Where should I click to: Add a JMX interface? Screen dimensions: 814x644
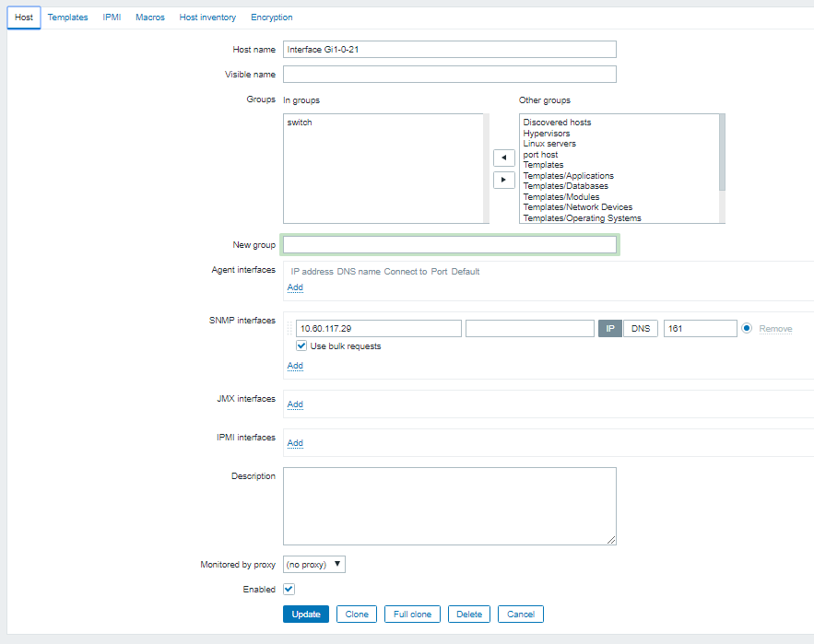[295, 404]
